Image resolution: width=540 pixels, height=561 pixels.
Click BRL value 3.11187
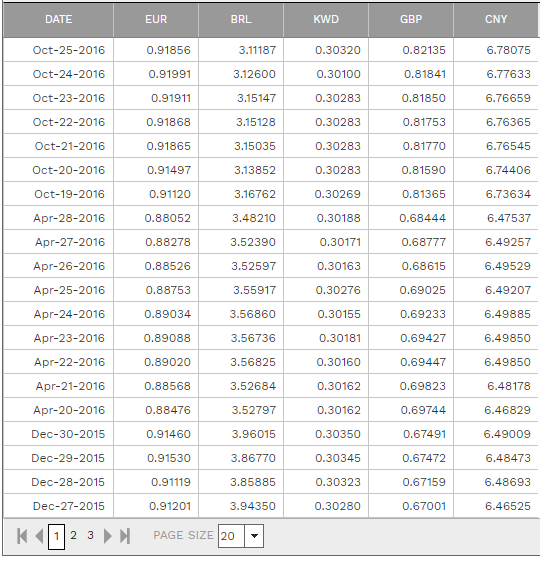click(x=257, y=50)
